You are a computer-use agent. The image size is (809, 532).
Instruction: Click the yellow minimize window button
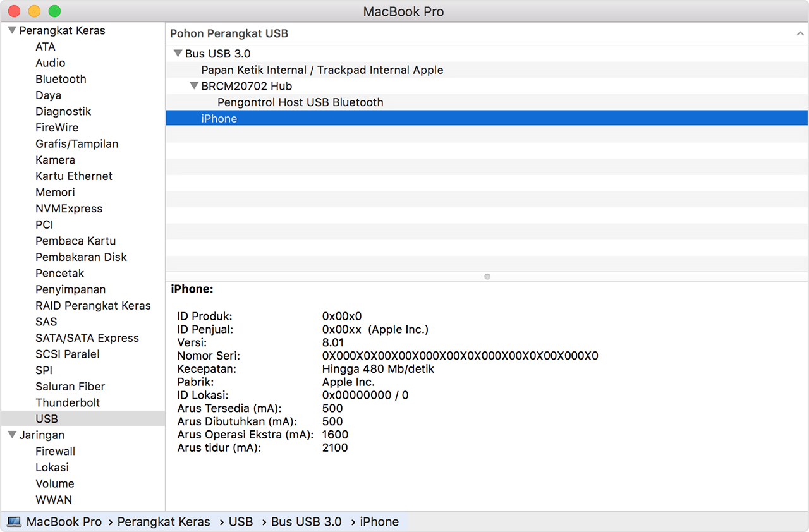[34, 11]
